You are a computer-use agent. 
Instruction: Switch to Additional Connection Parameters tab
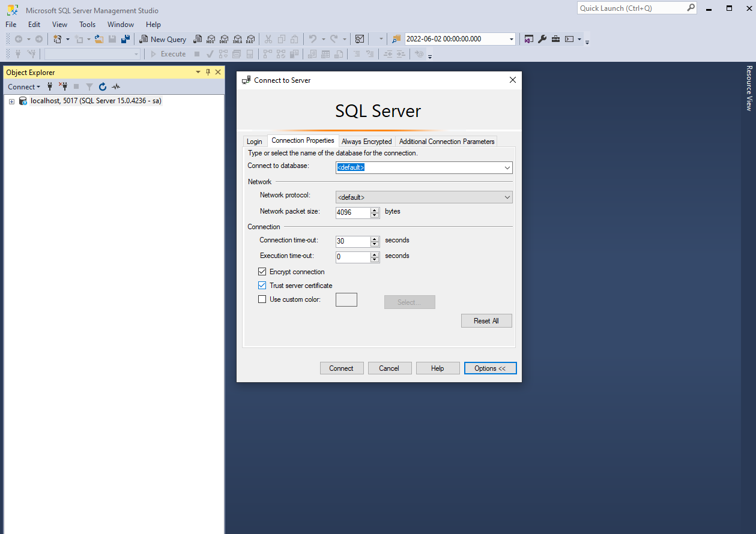coord(447,142)
